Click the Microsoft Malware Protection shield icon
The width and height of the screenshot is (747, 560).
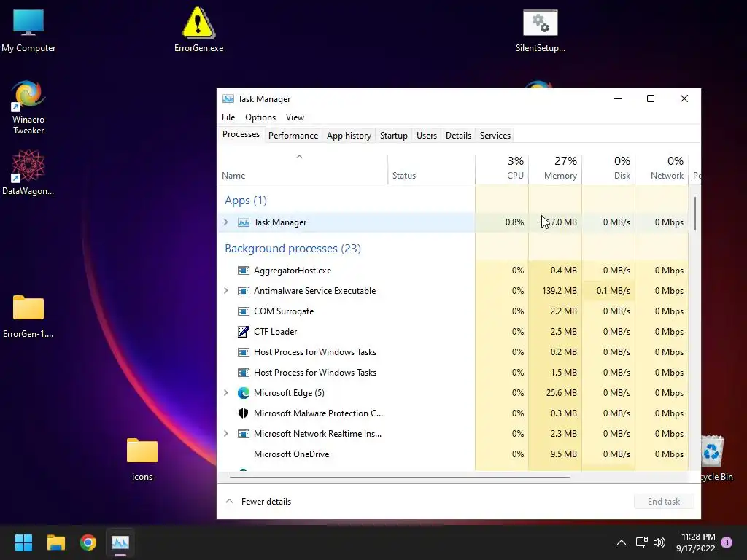coord(244,413)
